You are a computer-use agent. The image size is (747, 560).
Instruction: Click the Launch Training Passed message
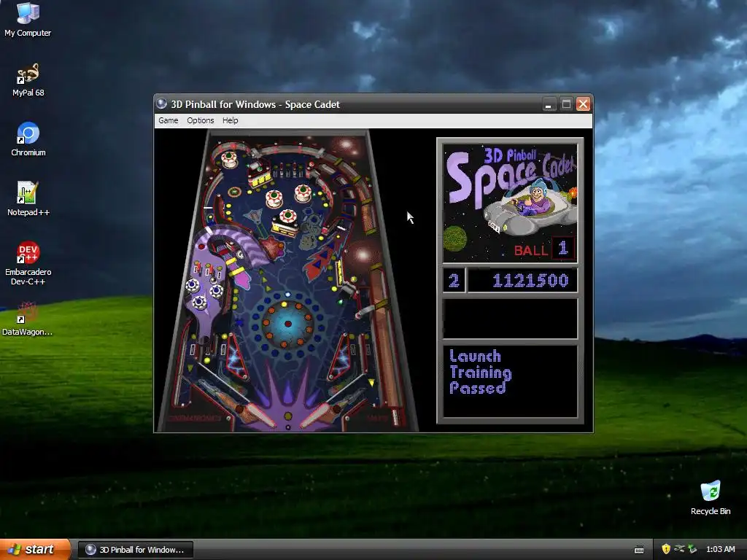tap(480, 372)
